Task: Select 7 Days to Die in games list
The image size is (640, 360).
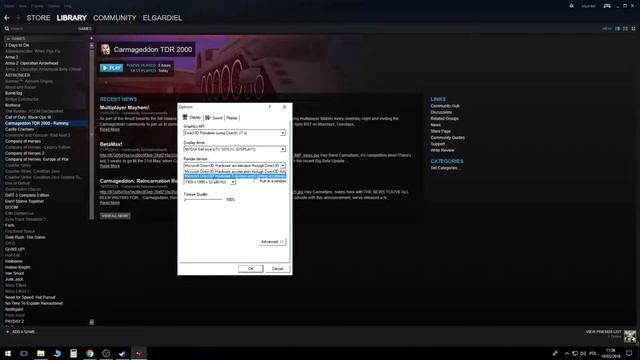Action: 17,45
